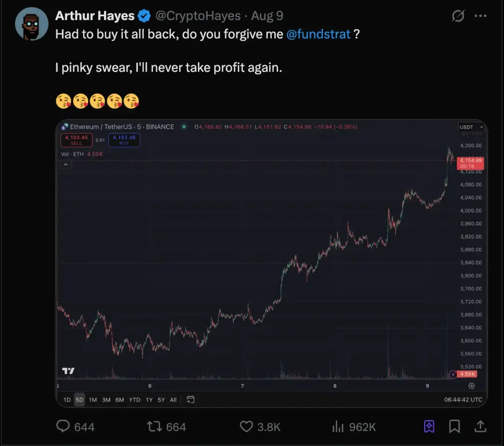
Task: Open the @fundstrat mention link
Action: coord(319,34)
